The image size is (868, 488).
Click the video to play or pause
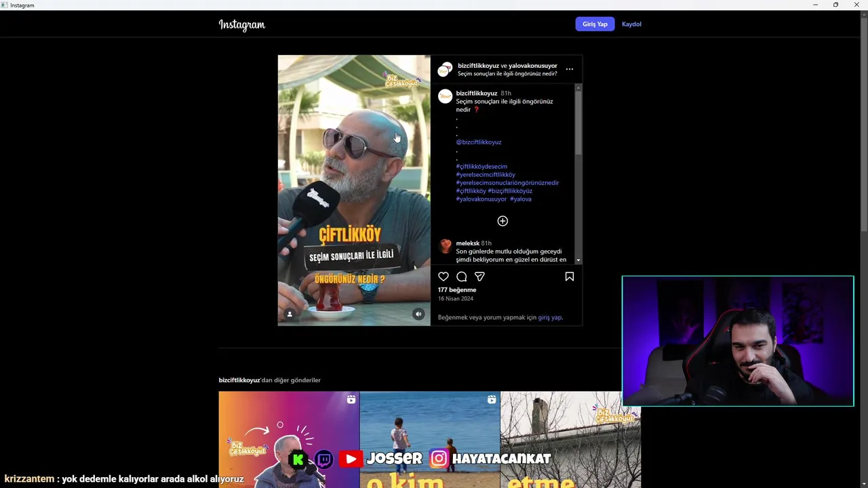354,190
